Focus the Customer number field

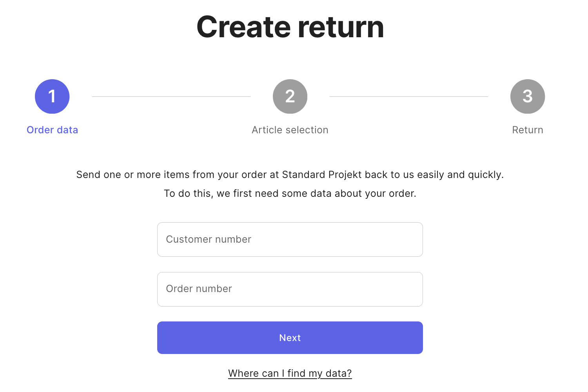(x=290, y=240)
